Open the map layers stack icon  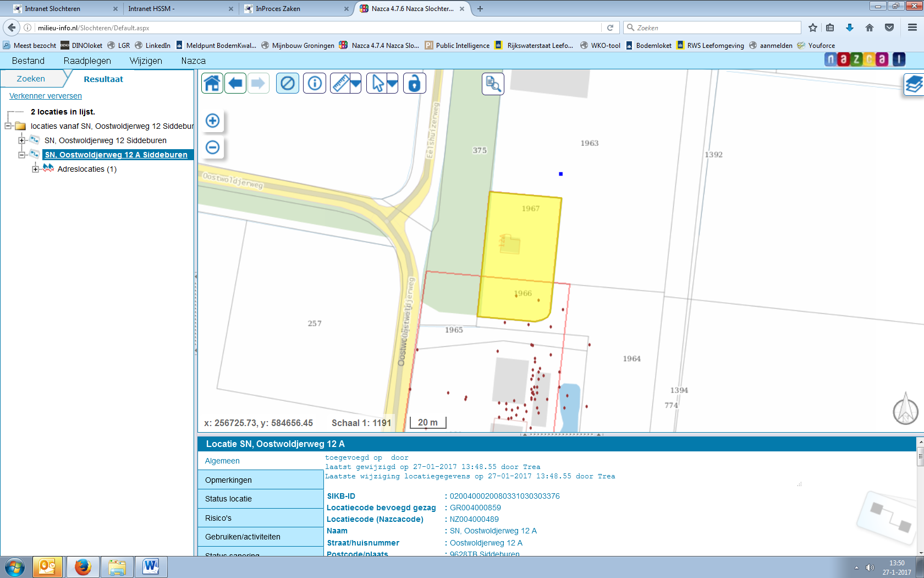click(x=914, y=85)
